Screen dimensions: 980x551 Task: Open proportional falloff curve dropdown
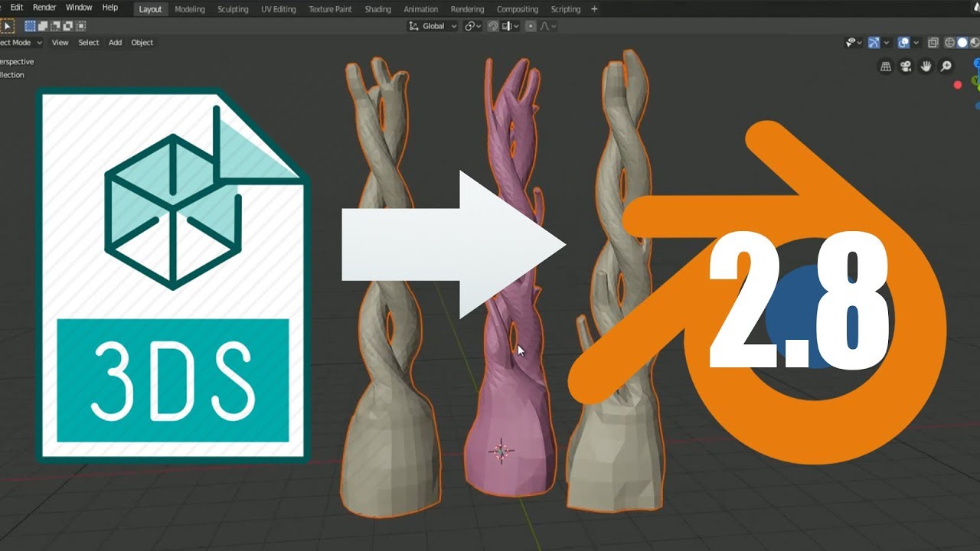(x=547, y=26)
